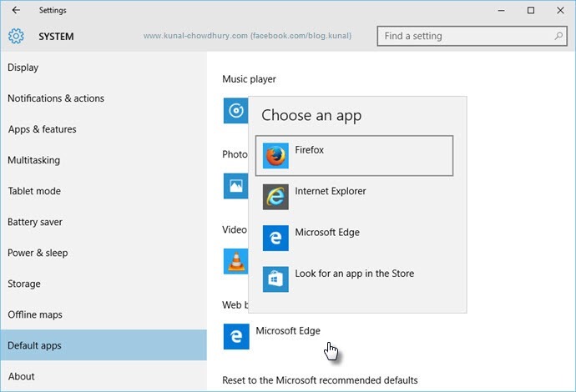576x392 pixels.
Task: Click the Firefox icon in the app chooser
Action: click(x=275, y=156)
